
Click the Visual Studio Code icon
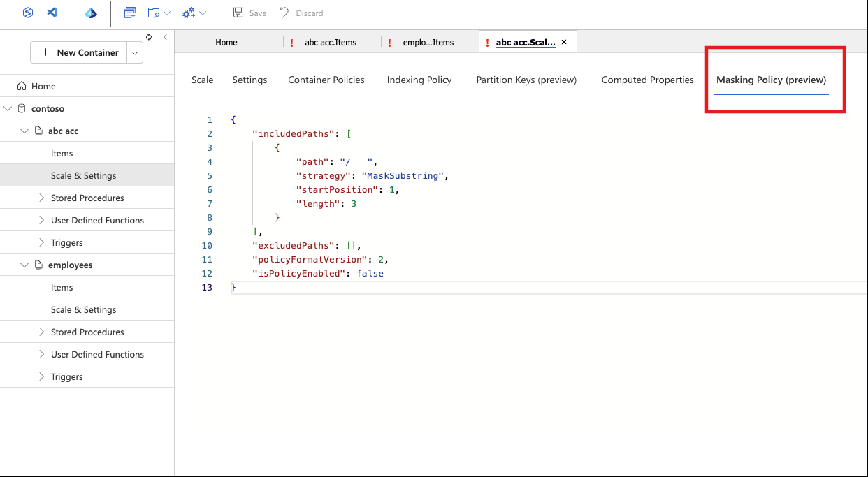[x=52, y=13]
